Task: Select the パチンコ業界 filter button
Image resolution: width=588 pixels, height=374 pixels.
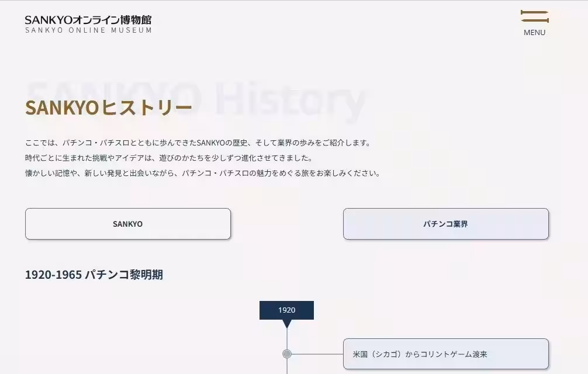Action: pos(446,224)
